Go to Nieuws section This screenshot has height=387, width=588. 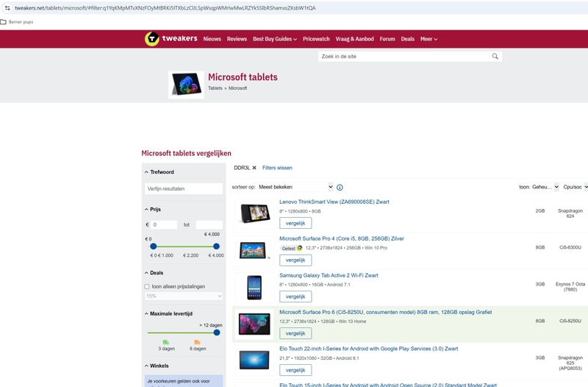tap(212, 39)
